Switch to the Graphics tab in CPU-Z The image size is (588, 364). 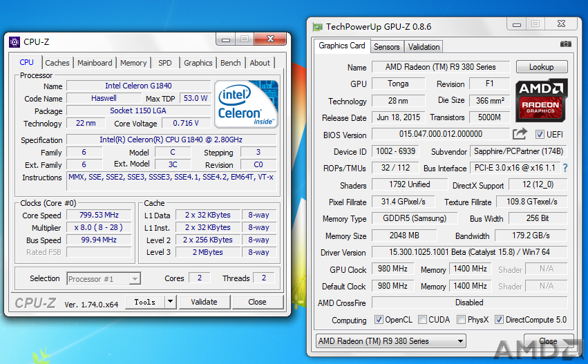coord(198,63)
